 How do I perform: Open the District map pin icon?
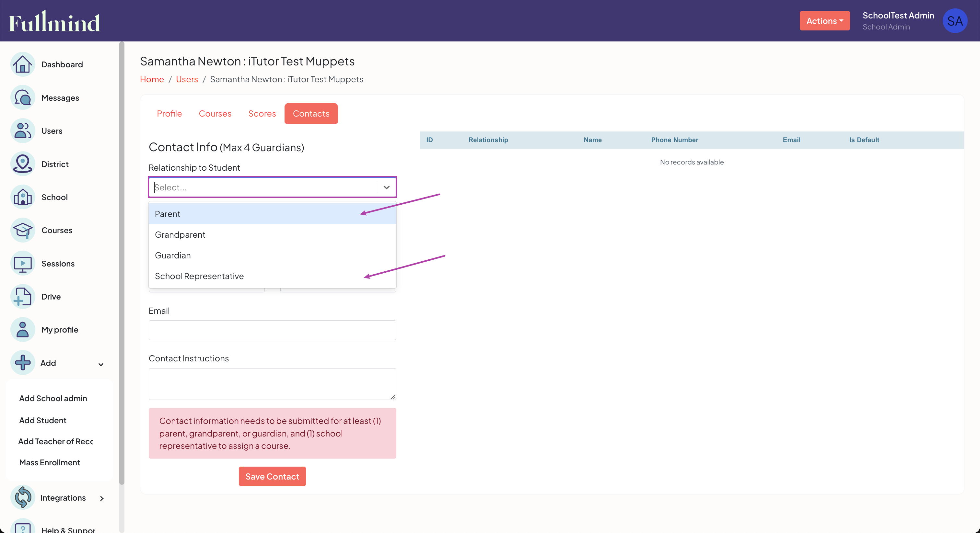click(22, 164)
